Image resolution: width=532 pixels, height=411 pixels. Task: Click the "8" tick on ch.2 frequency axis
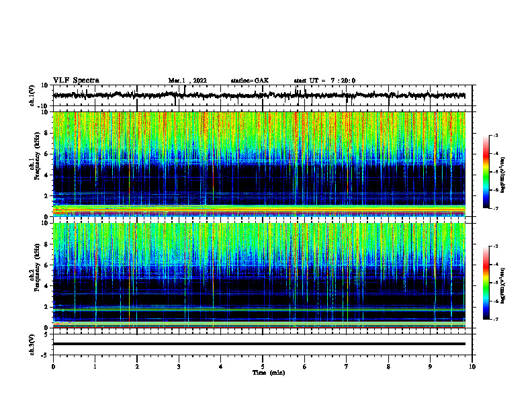pos(46,244)
